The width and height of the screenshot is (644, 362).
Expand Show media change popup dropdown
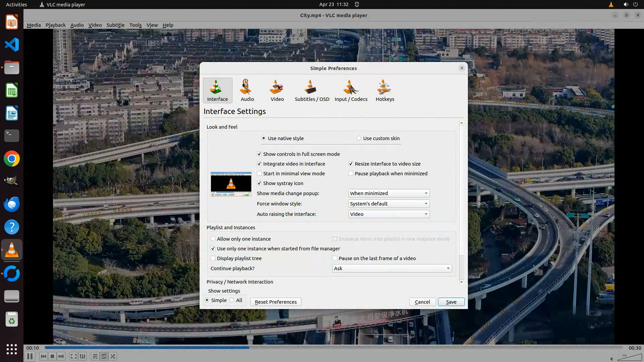tap(389, 193)
